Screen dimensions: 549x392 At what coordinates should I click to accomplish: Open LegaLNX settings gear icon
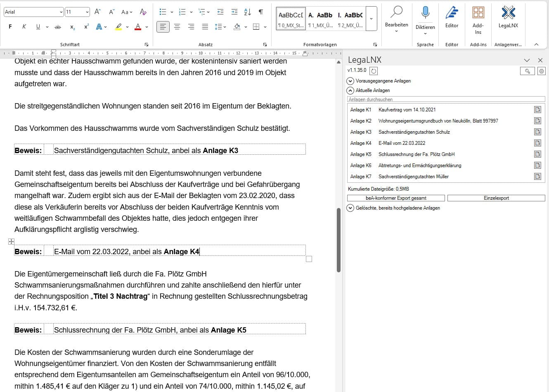pyautogui.click(x=542, y=71)
